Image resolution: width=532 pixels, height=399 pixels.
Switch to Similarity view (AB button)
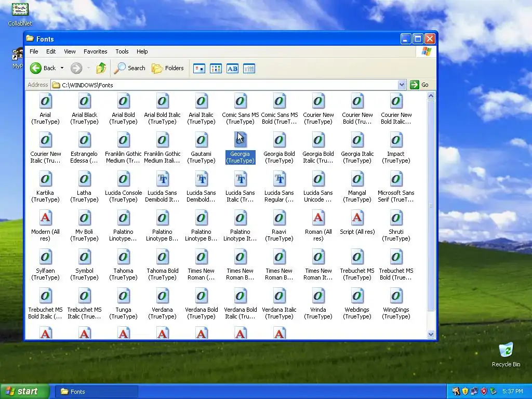pos(232,69)
